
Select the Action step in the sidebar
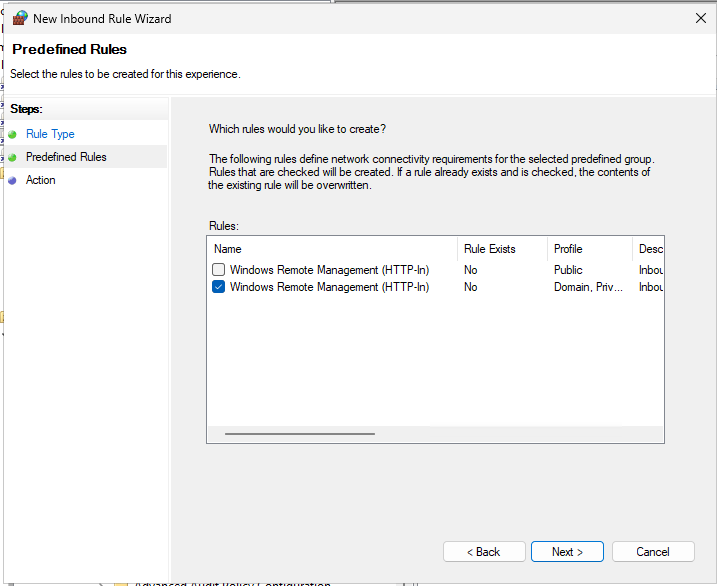pos(41,180)
